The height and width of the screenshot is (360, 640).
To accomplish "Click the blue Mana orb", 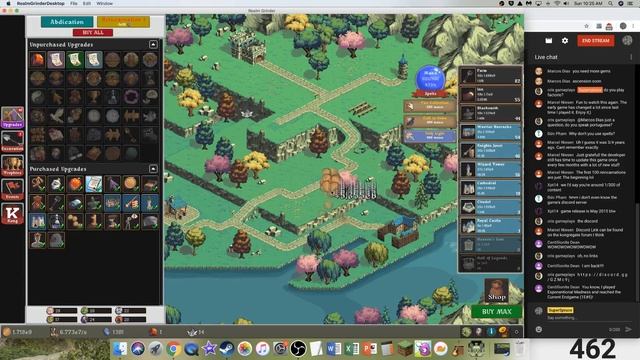I will coord(430,79).
